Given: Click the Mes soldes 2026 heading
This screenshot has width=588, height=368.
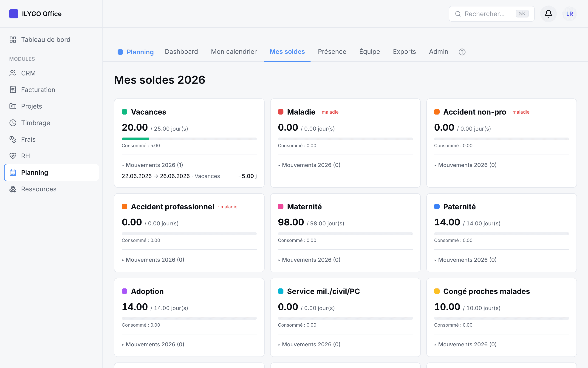Looking at the screenshot, I should [159, 80].
